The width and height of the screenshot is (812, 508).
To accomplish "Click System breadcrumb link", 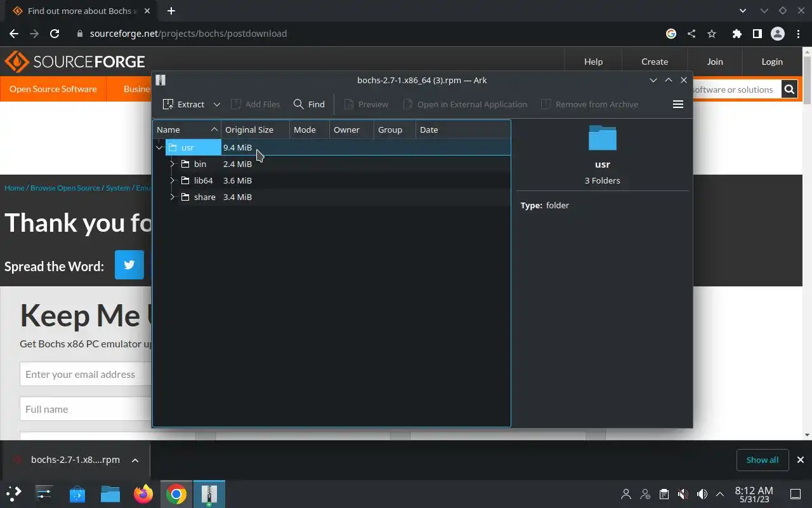I will point(117,188).
